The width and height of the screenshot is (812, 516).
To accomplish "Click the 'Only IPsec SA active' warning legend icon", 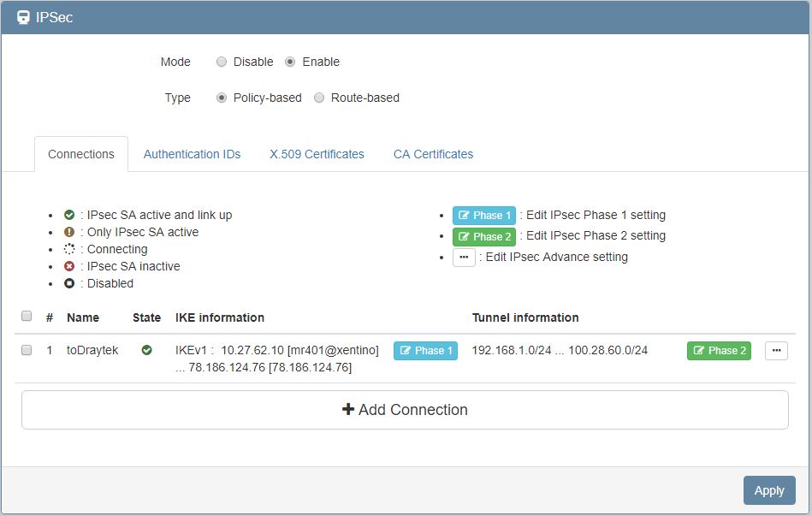I will pos(69,232).
